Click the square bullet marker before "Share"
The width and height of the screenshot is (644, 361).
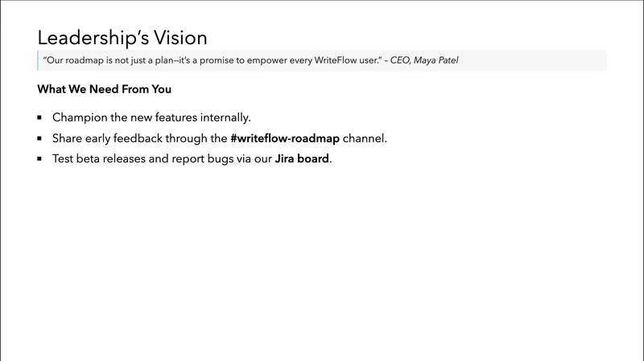coord(39,138)
